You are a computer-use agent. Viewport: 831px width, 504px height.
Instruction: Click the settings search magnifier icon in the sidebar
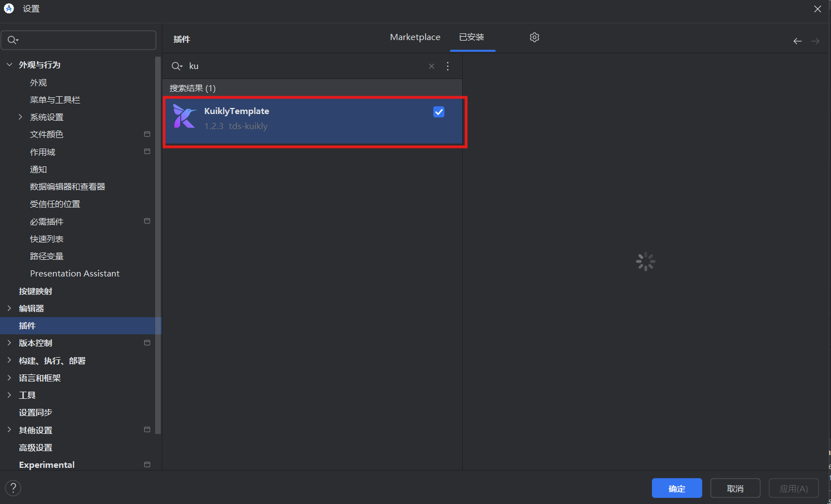coord(13,40)
